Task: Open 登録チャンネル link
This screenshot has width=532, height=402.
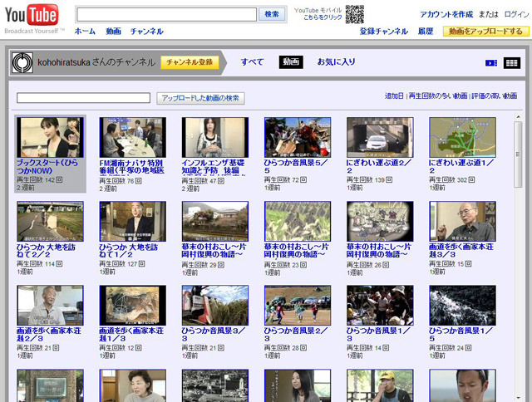Action: coord(384,32)
